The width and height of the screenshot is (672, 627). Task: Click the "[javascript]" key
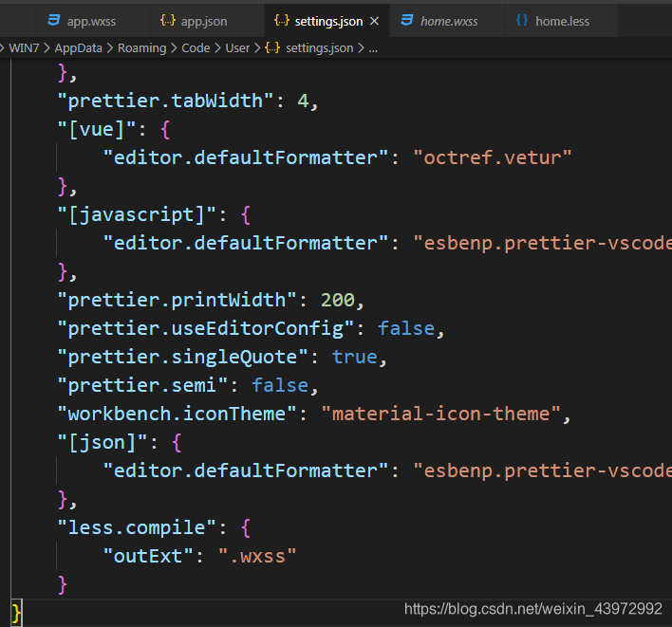click(137, 214)
